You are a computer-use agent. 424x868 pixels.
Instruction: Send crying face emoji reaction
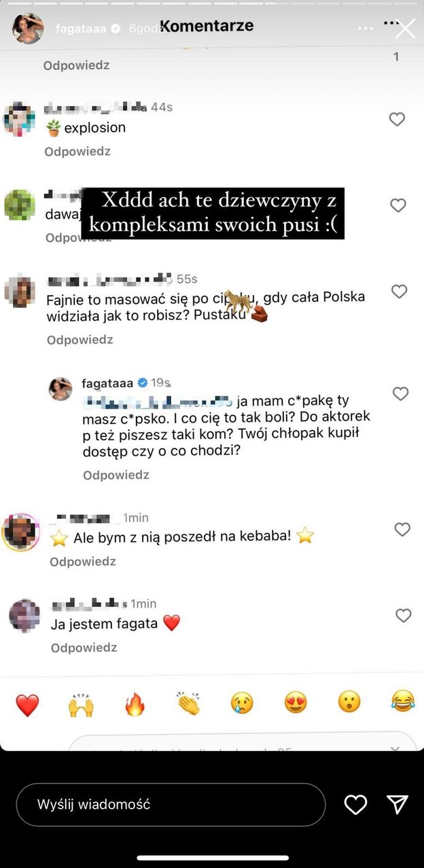[x=242, y=704]
